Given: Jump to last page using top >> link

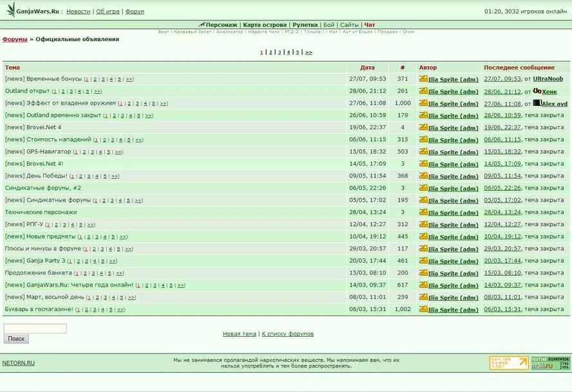Looking at the screenshot, I should (x=309, y=52).
